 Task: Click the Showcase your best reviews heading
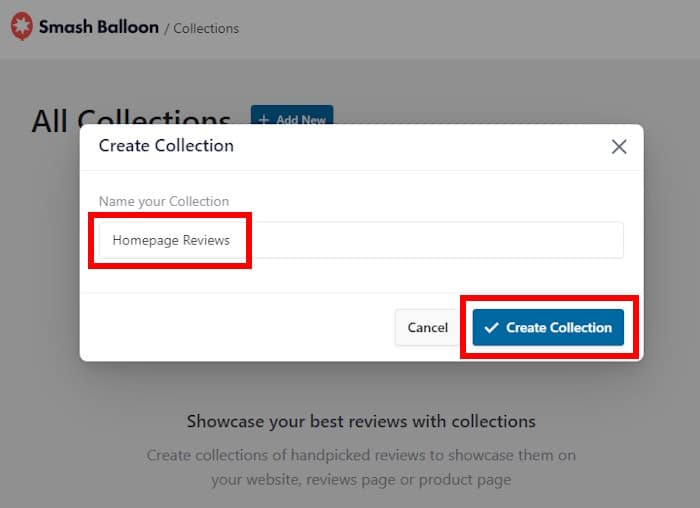(361, 421)
